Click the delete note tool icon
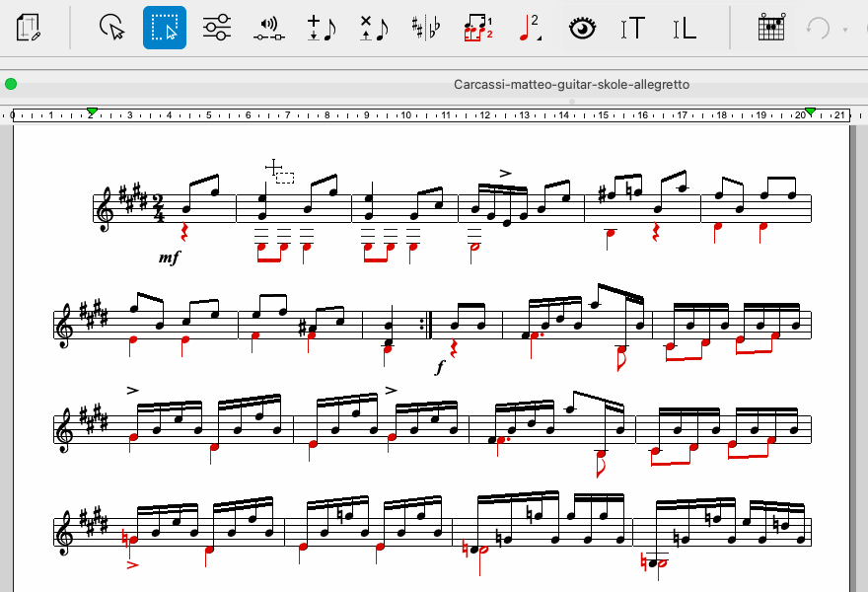The height and width of the screenshot is (592, 868). point(373,28)
